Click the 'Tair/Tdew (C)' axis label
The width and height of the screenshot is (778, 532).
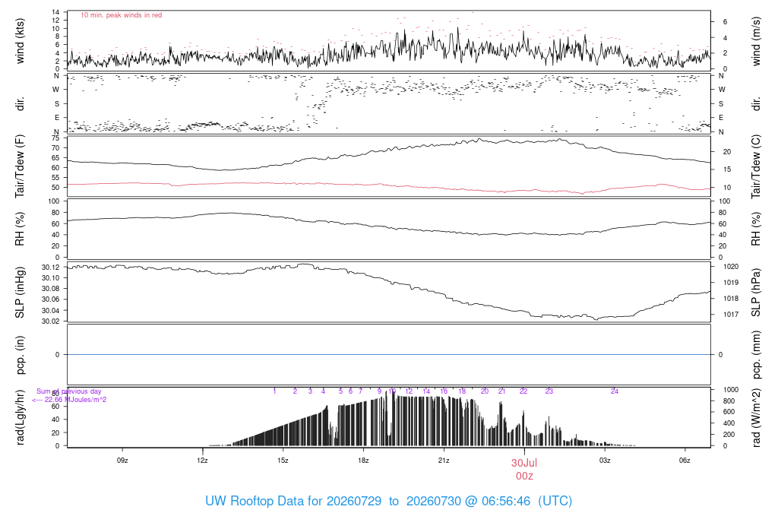(756, 166)
